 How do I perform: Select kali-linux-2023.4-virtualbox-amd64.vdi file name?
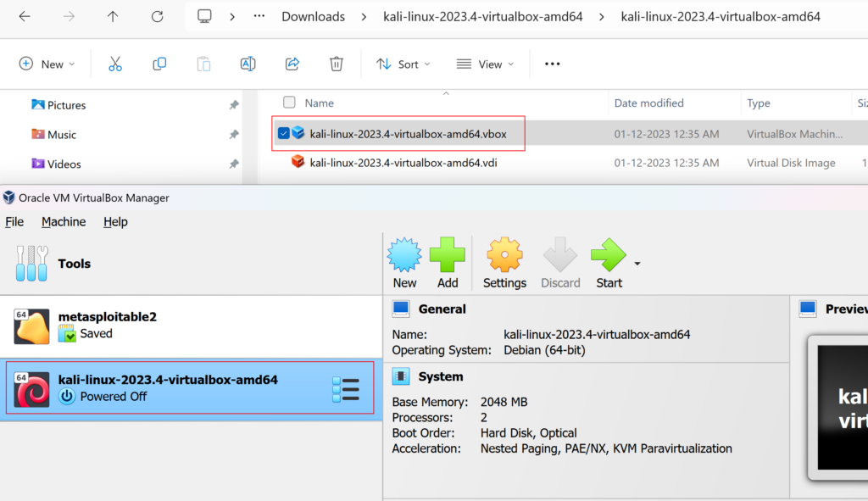[x=403, y=163]
